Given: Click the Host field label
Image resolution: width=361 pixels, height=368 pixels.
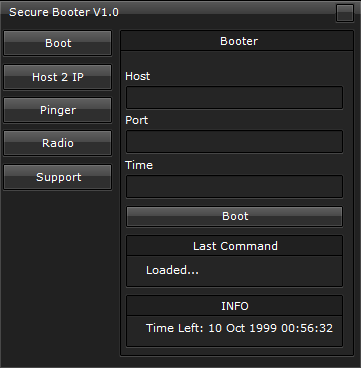Looking at the screenshot, I should (x=138, y=76).
